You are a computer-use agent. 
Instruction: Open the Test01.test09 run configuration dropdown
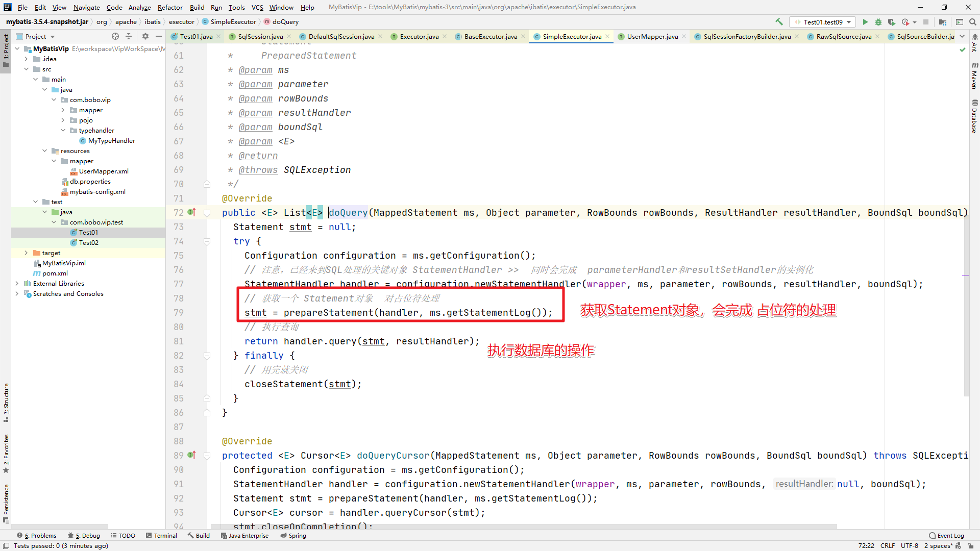tap(823, 22)
